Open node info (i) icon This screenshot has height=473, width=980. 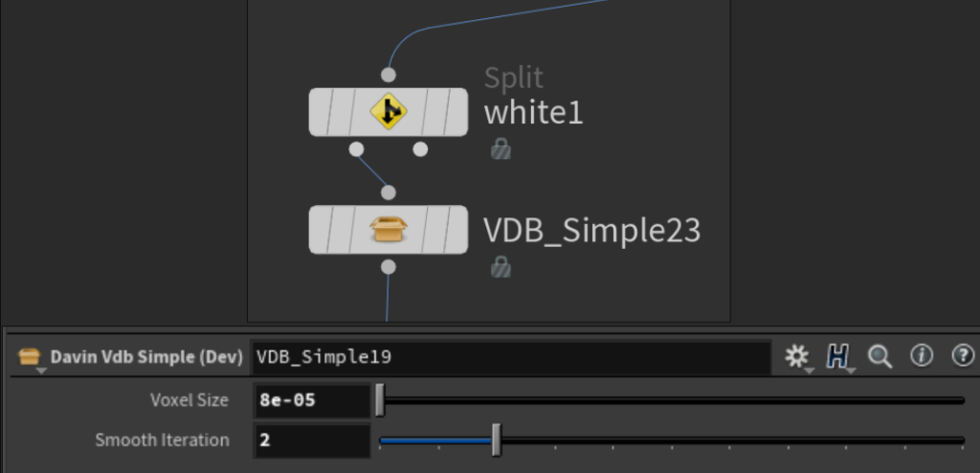click(922, 356)
